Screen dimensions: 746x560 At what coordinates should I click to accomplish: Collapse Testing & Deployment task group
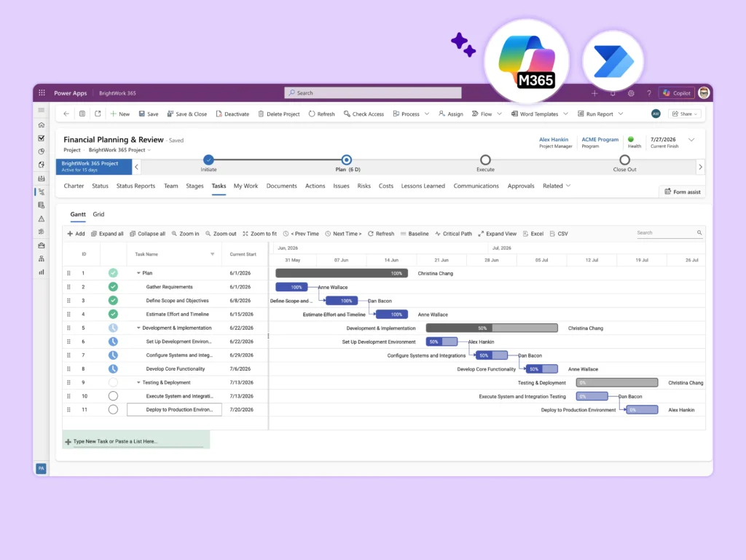tap(138, 383)
